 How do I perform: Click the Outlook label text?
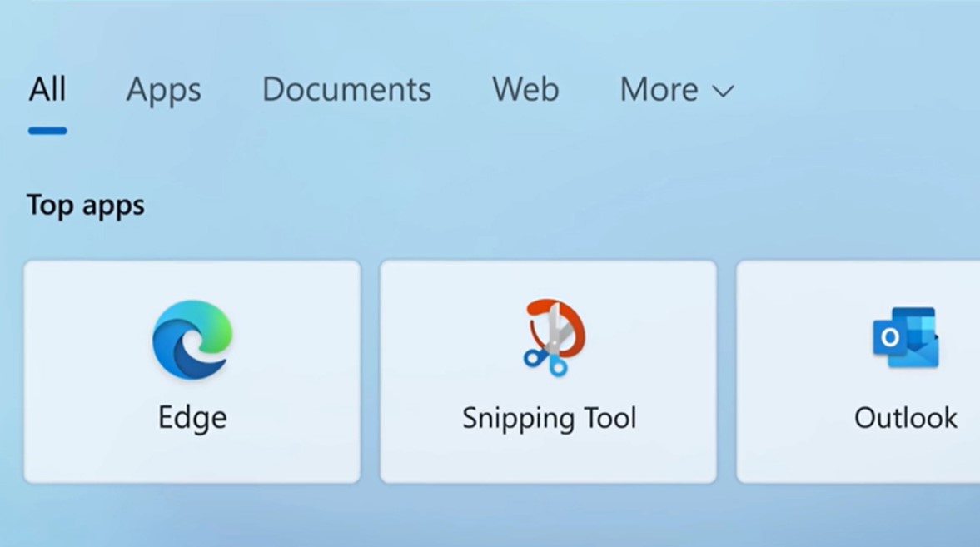[906, 418]
